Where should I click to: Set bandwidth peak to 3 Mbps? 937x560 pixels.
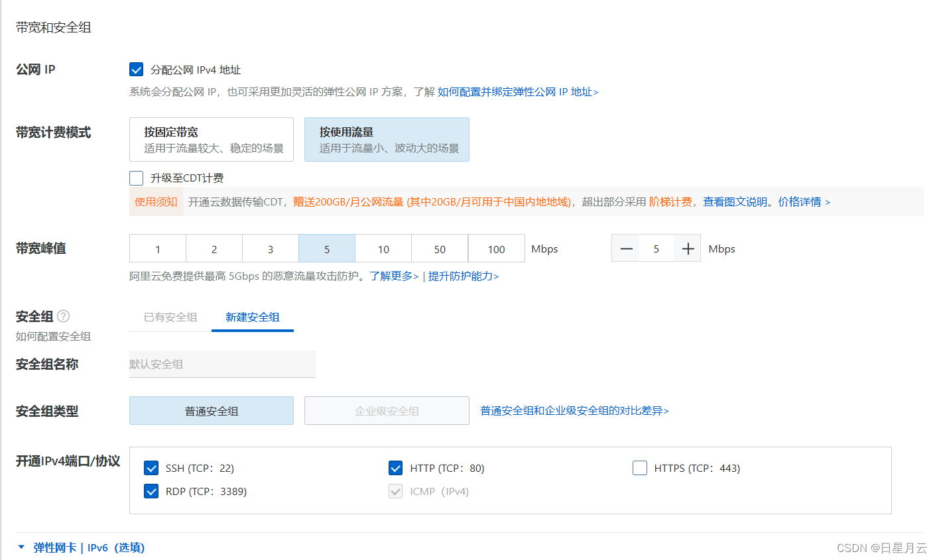pos(271,249)
